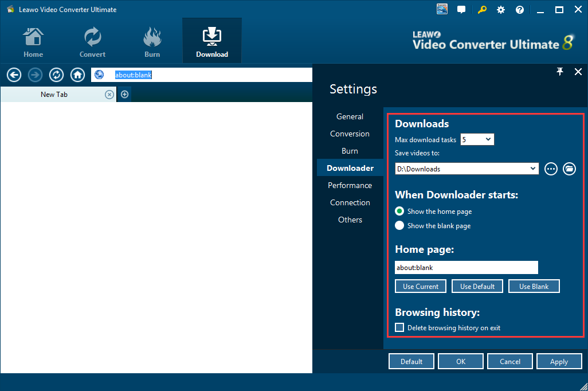The height and width of the screenshot is (391, 588).
Task: Enable Delete browsing history on exit
Action: click(399, 327)
